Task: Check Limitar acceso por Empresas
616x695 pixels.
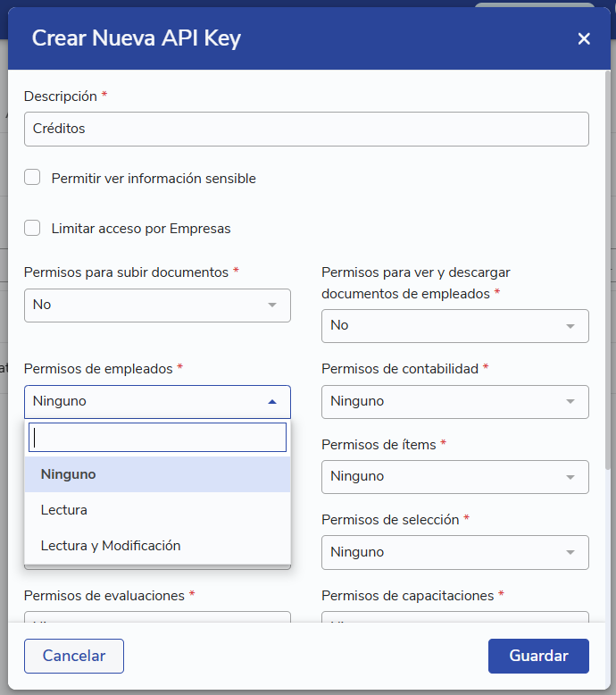Action: tap(32, 228)
